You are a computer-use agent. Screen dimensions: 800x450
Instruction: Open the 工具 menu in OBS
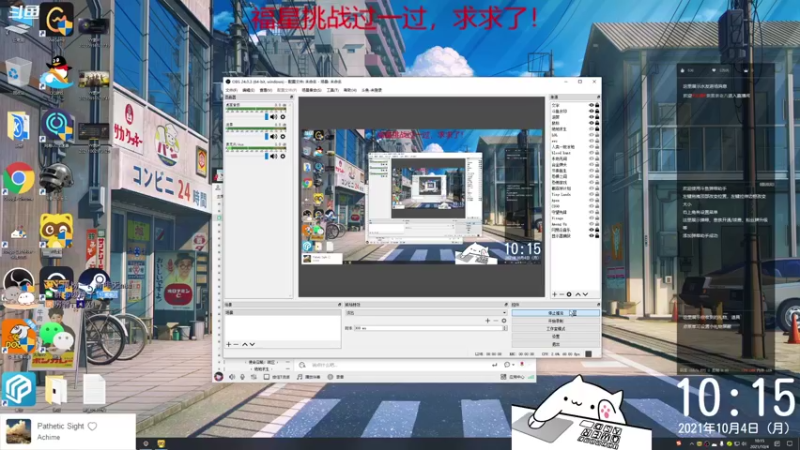[x=333, y=90]
